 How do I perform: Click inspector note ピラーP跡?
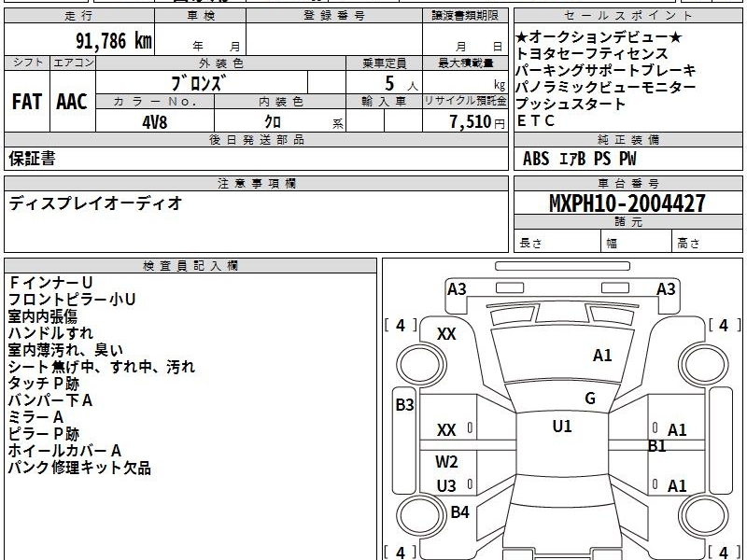[43, 434]
